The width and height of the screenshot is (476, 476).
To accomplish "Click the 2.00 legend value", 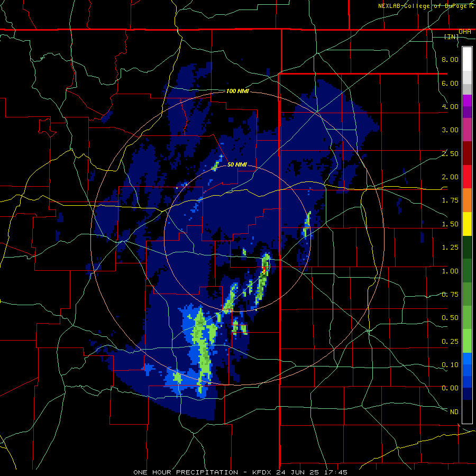I will click(x=450, y=177).
